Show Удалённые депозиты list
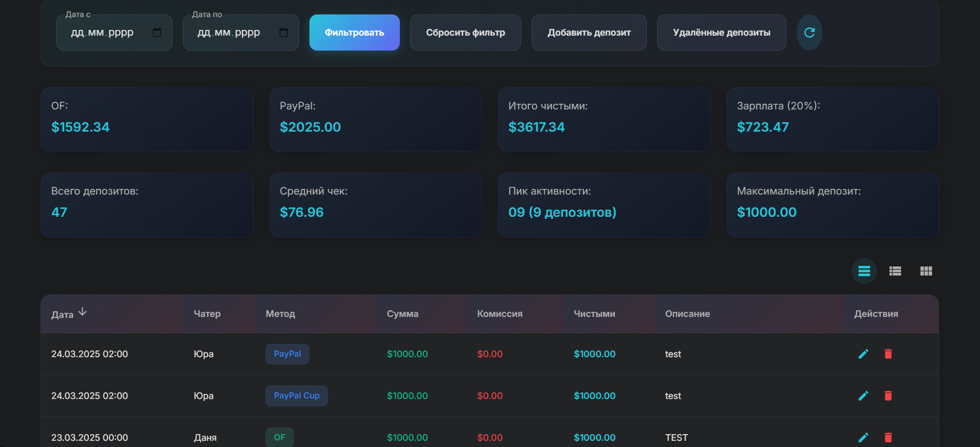This screenshot has width=980, height=447. point(721,33)
